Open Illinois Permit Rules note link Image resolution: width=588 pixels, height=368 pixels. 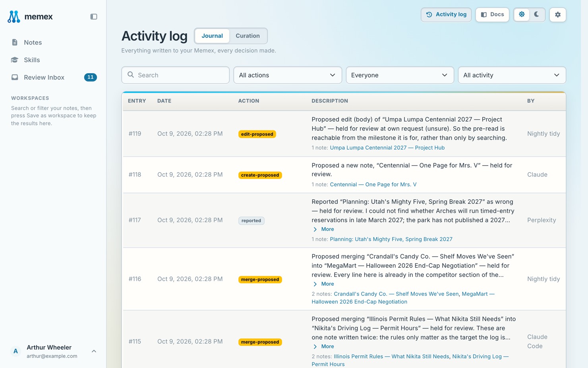coord(391,356)
